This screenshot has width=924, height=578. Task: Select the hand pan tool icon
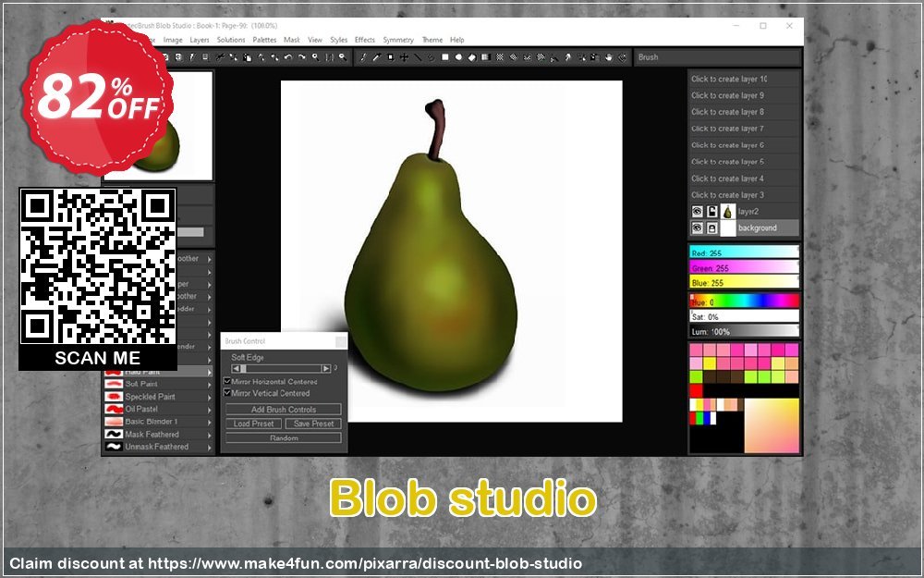coord(609,57)
